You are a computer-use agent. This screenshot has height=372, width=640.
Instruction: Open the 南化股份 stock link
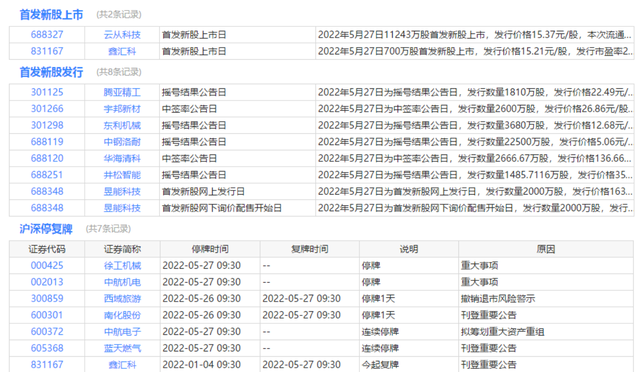[x=122, y=315]
